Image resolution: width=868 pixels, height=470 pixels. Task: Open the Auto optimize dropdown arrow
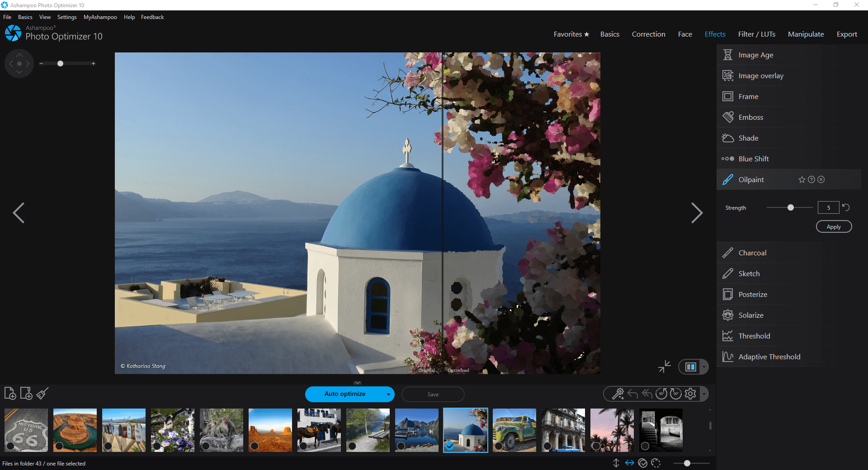click(388, 395)
